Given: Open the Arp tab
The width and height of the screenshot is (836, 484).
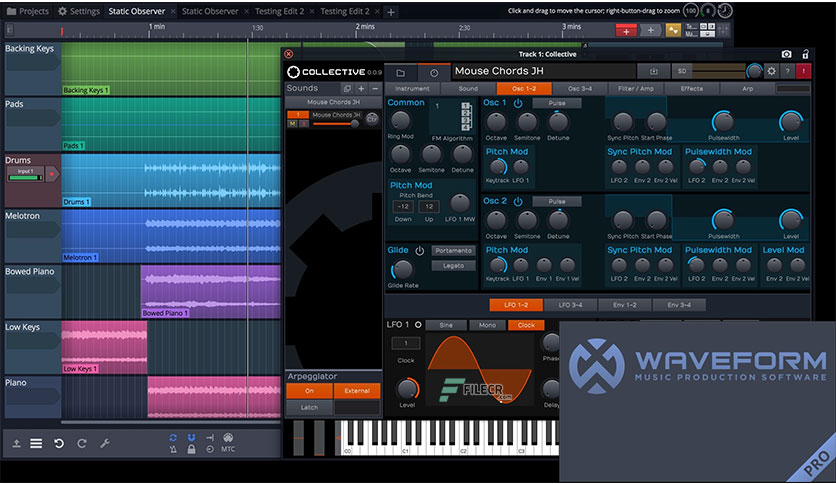Looking at the screenshot, I should (747, 88).
